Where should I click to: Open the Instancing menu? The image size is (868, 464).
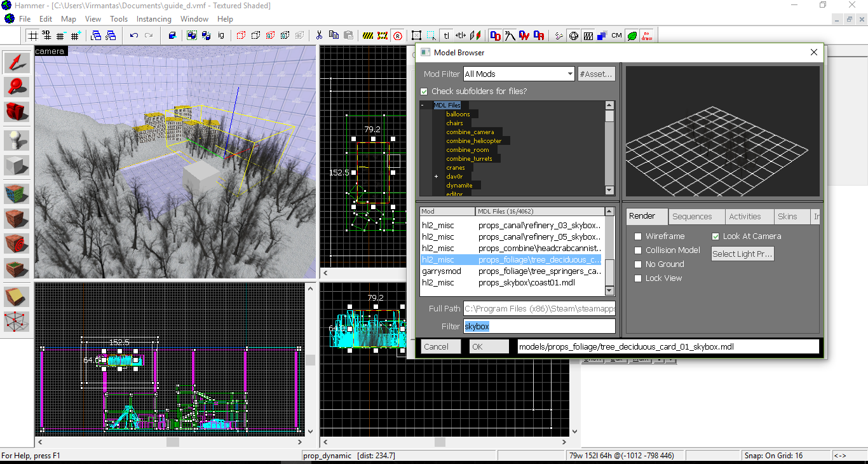coord(154,19)
